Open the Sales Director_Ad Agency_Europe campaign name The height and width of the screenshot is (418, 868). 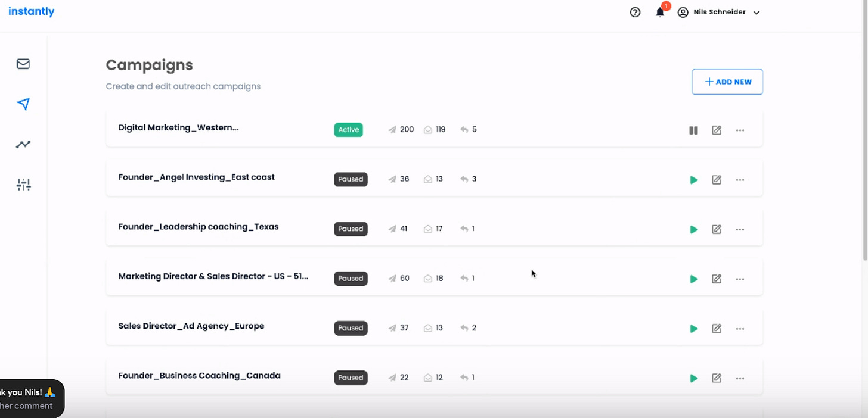(191, 326)
